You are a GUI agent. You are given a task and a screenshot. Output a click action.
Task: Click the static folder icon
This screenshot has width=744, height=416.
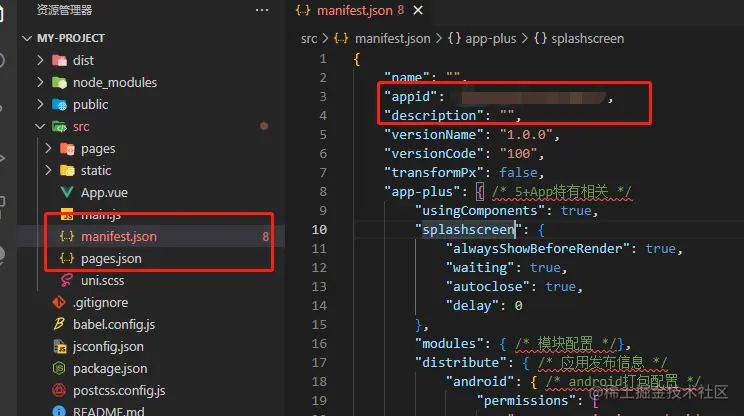click(x=67, y=170)
